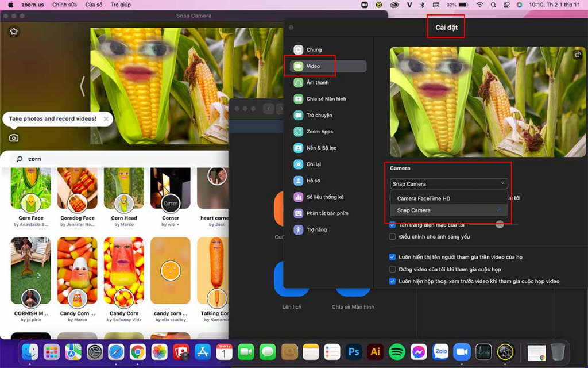
Task: Open the Cửa sổ menu
Action: coord(94,5)
